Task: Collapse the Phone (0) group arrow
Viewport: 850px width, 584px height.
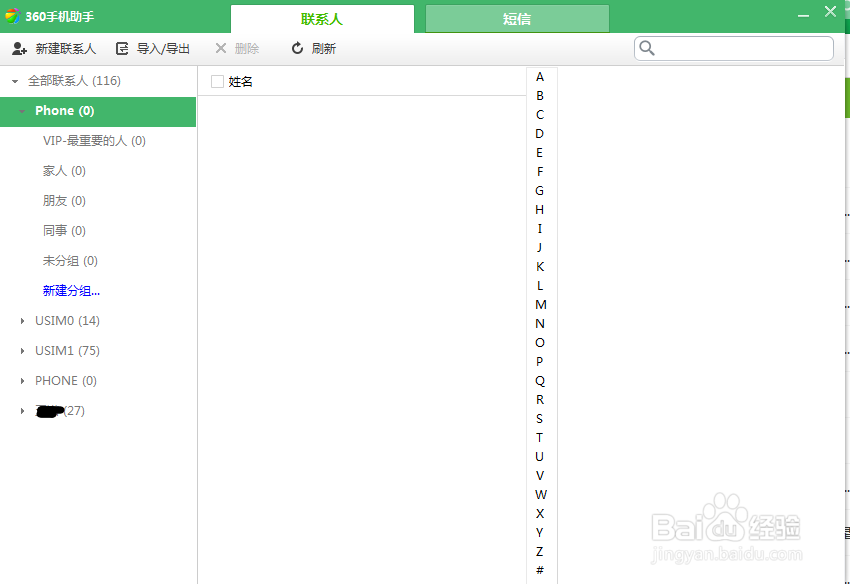Action: tap(22, 111)
